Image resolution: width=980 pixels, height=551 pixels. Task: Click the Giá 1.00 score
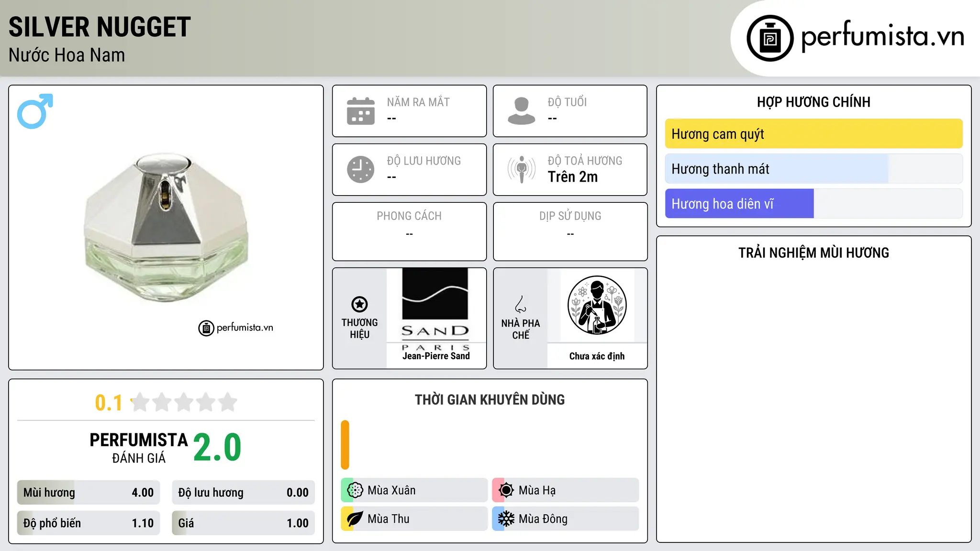click(244, 523)
